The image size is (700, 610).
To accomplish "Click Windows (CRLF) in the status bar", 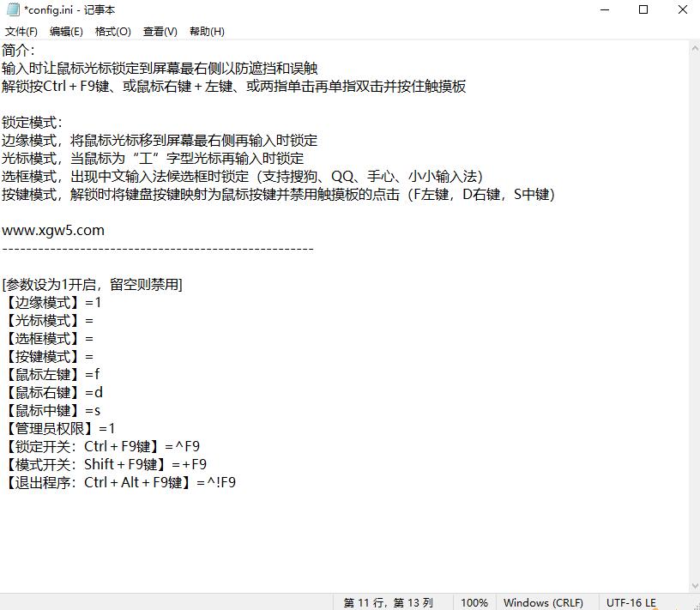I will pyautogui.click(x=543, y=602).
